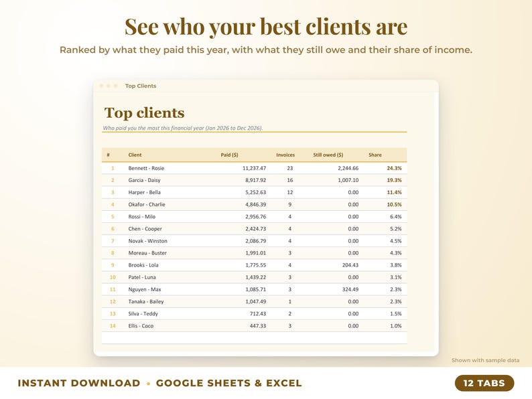Click the share value 6.4%

pyautogui.click(x=395, y=217)
